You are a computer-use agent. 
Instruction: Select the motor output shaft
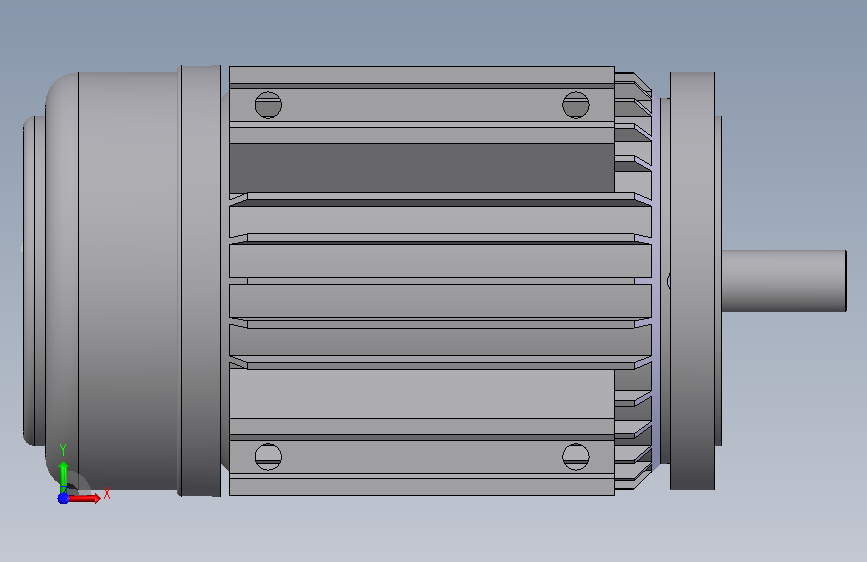pos(784,280)
